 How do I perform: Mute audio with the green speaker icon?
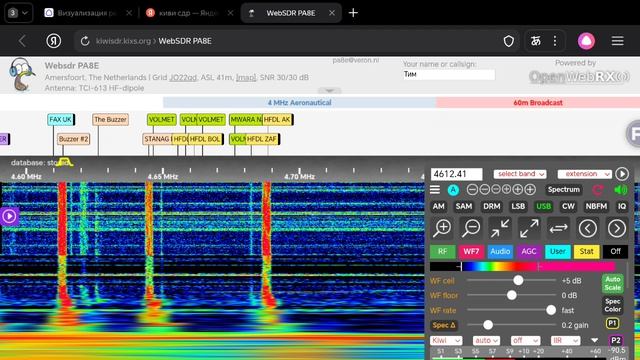click(x=620, y=190)
